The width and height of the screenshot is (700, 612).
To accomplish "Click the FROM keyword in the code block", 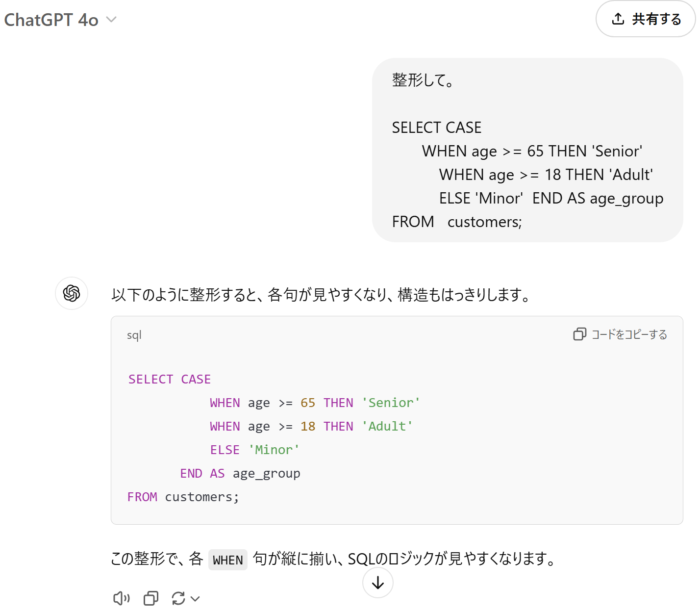I will (142, 497).
